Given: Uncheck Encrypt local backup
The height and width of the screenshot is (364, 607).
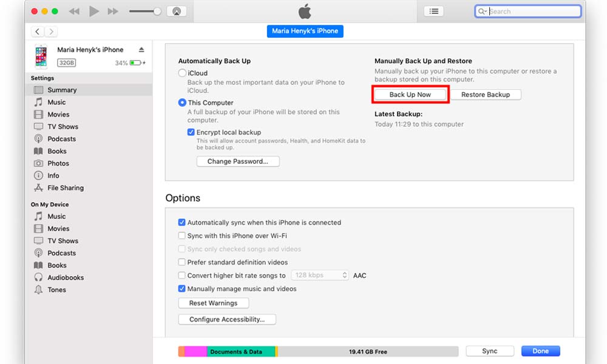Looking at the screenshot, I should click(191, 132).
